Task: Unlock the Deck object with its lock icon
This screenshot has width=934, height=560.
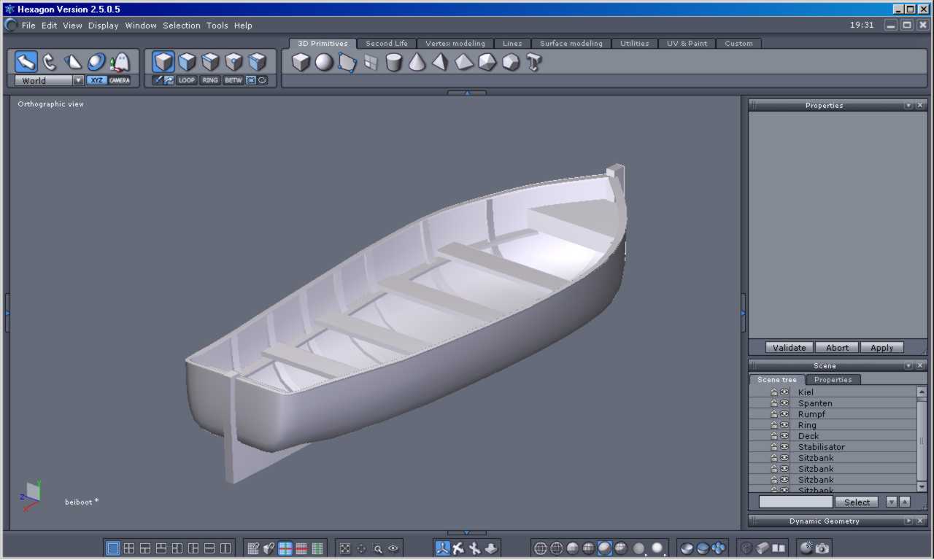Action: click(773, 436)
